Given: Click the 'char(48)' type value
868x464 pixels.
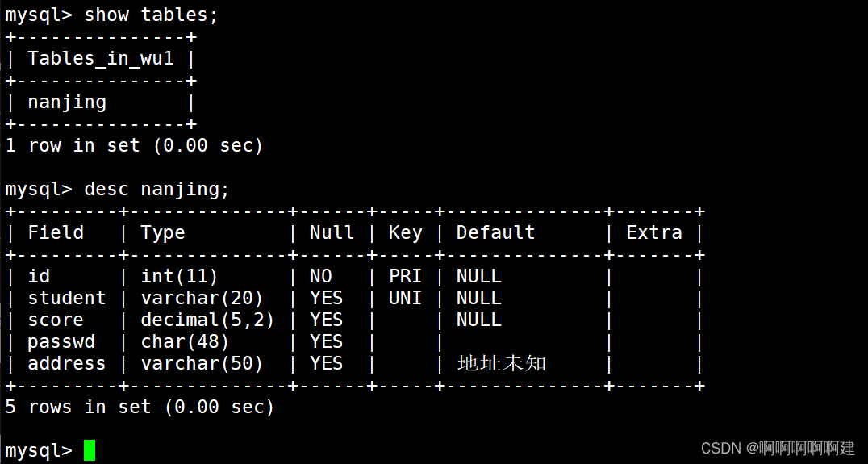Looking at the screenshot, I should [x=185, y=341].
